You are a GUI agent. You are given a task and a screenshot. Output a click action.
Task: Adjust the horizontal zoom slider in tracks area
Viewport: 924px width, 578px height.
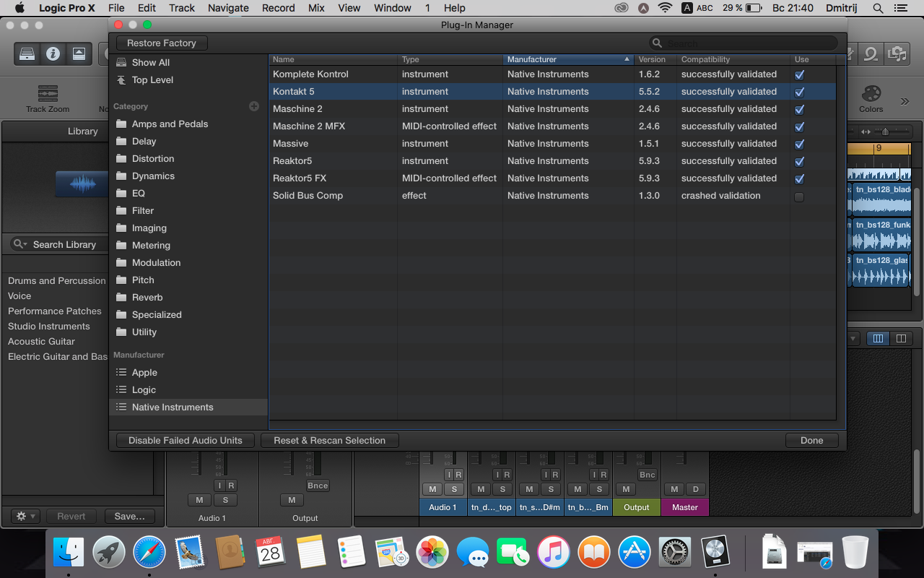pos(886,131)
